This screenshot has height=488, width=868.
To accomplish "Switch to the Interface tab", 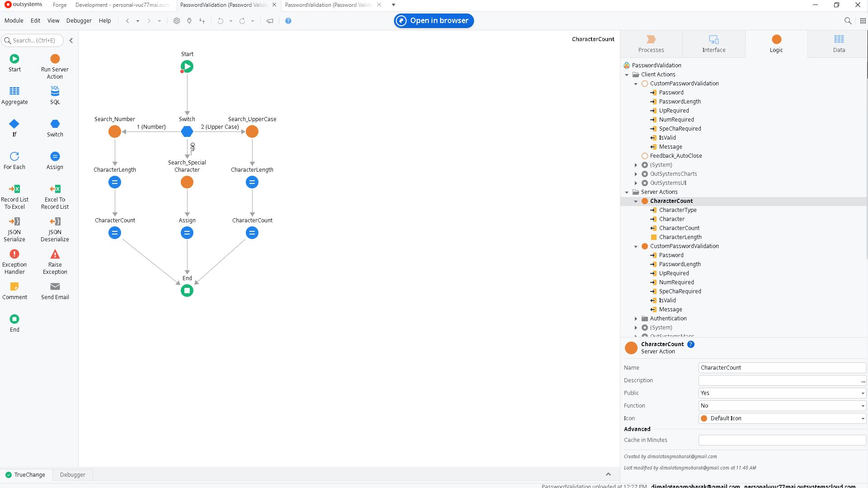I will [x=713, y=44].
